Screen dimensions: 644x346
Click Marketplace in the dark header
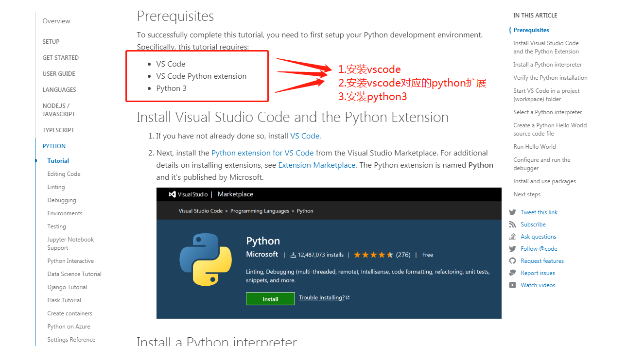coord(235,194)
